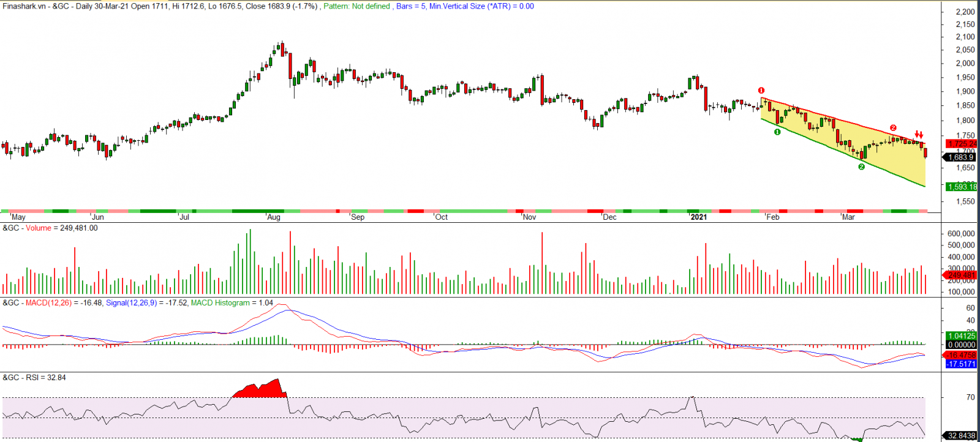Click the blue Signal value tag -17.5171
980x442 pixels.
tap(962, 364)
